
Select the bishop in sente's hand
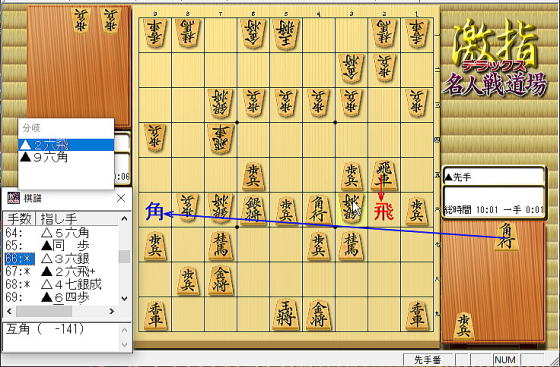tap(506, 236)
